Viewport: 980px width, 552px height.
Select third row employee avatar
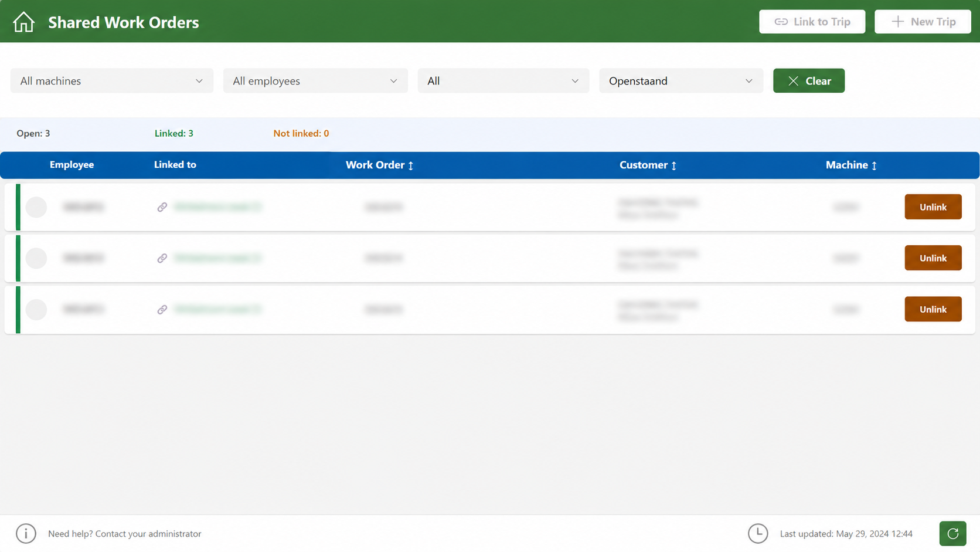36,309
